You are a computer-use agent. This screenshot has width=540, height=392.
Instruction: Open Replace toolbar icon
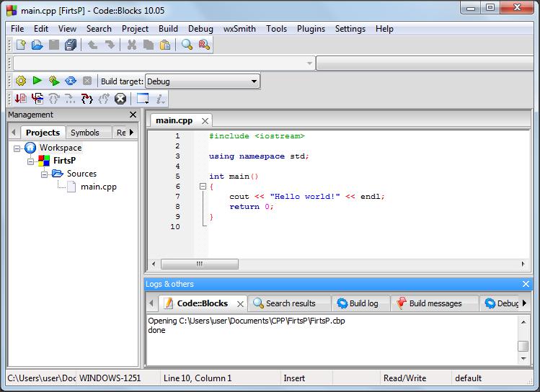[204, 45]
